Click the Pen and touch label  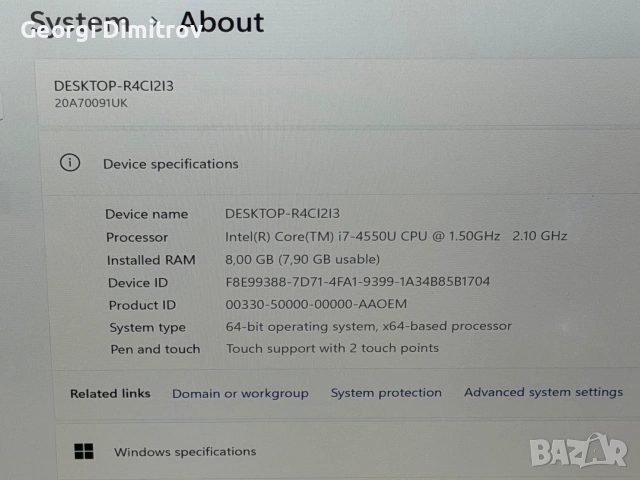point(156,349)
